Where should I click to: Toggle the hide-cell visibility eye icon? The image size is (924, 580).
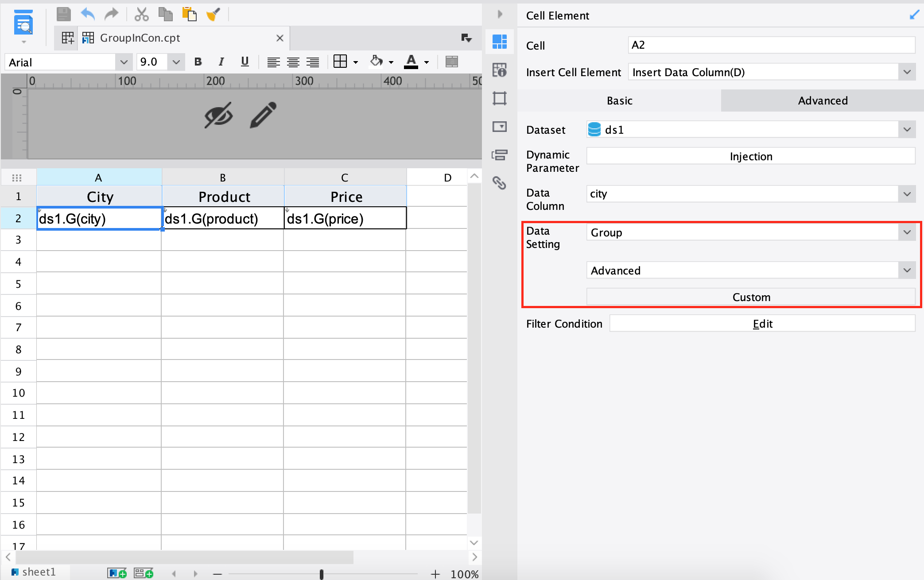pos(219,116)
